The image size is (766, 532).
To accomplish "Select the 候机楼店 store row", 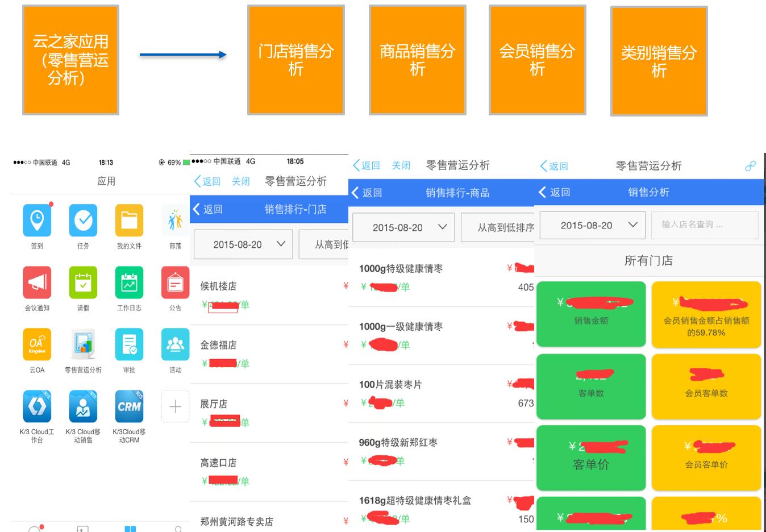I will pyautogui.click(x=269, y=295).
